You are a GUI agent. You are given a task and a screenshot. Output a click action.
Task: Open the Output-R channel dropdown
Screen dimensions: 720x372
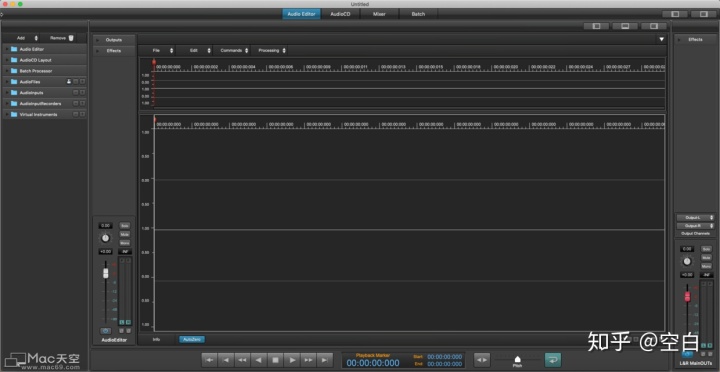(x=695, y=226)
